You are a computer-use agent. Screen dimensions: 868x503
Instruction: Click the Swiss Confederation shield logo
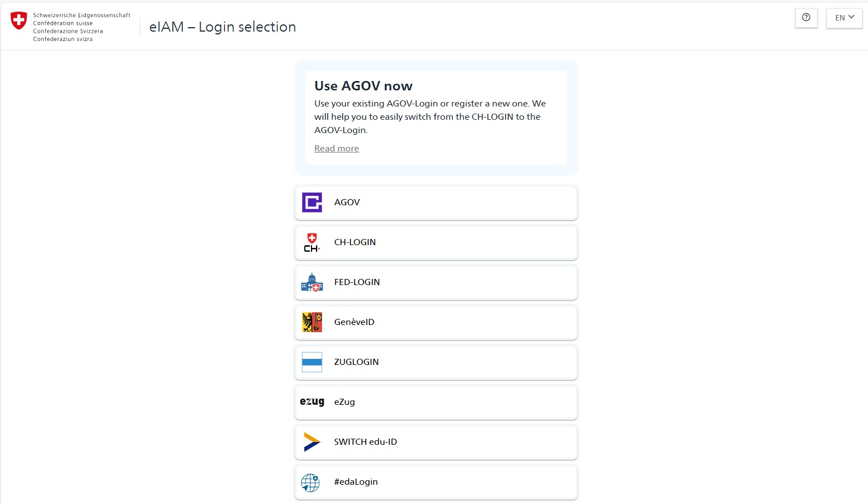pos(19,21)
